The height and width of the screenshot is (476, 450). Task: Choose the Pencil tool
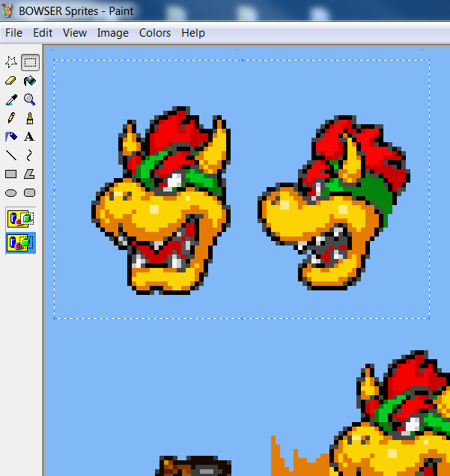[x=11, y=118]
